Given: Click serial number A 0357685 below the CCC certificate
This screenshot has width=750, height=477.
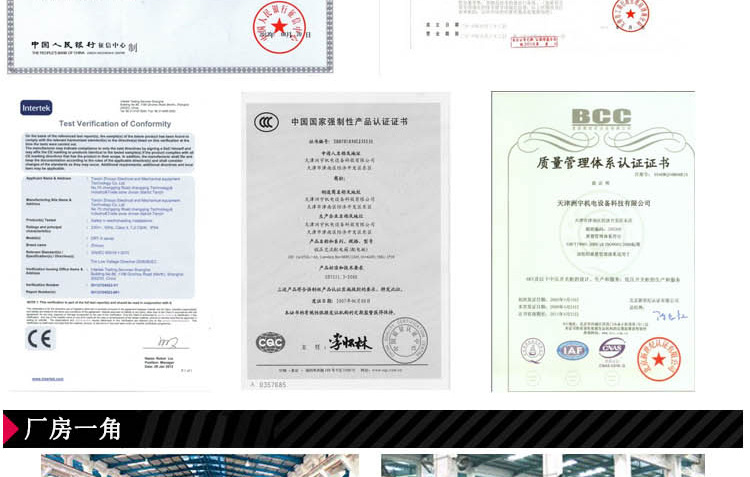Looking at the screenshot, I should click(x=268, y=385).
